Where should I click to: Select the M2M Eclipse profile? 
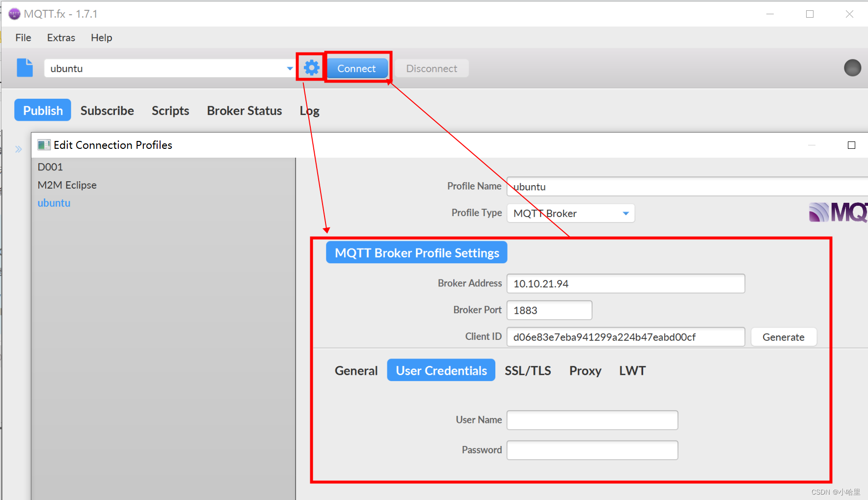pyautogui.click(x=163, y=185)
